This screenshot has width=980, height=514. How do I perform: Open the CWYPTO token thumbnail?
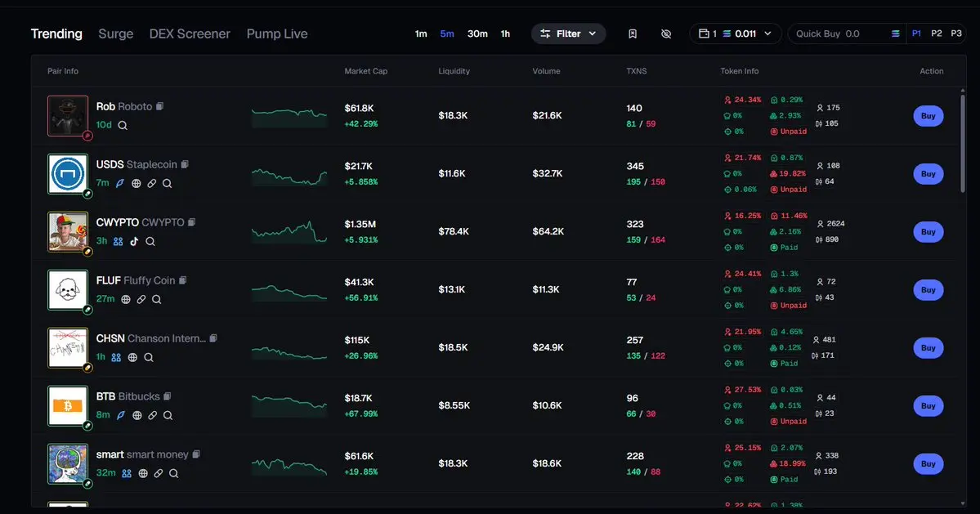68,232
